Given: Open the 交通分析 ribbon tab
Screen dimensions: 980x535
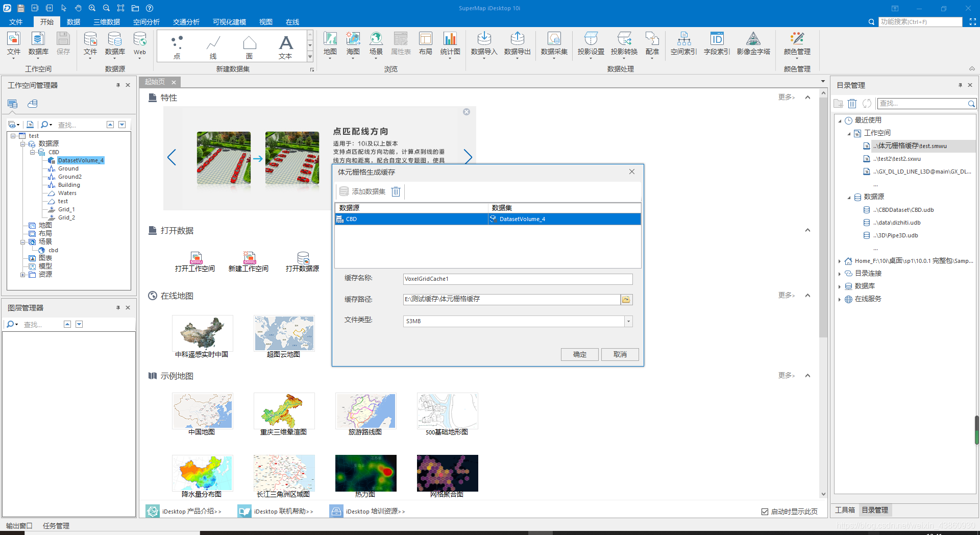Looking at the screenshot, I should coord(186,22).
